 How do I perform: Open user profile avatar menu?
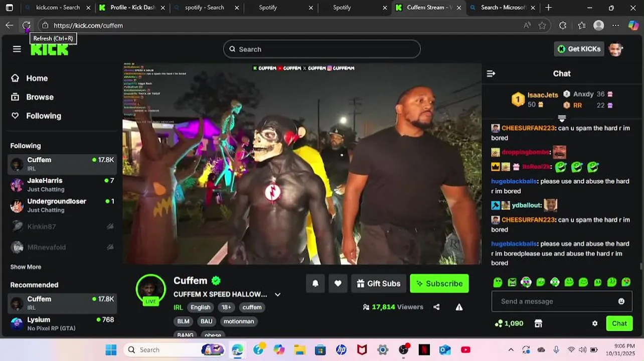[x=615, y=49]
